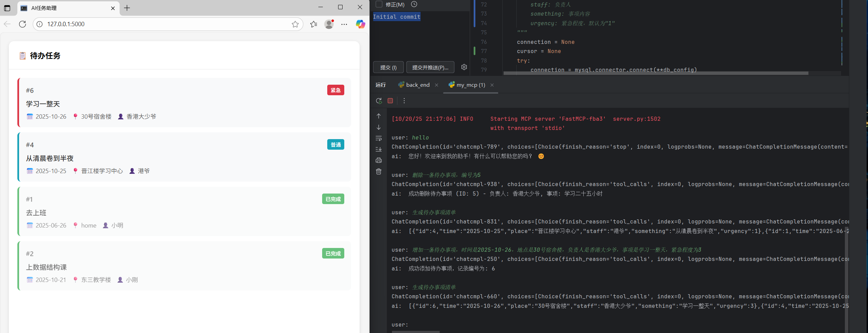Click the location pin beside 晋江楼学习中心

(76, 171)
